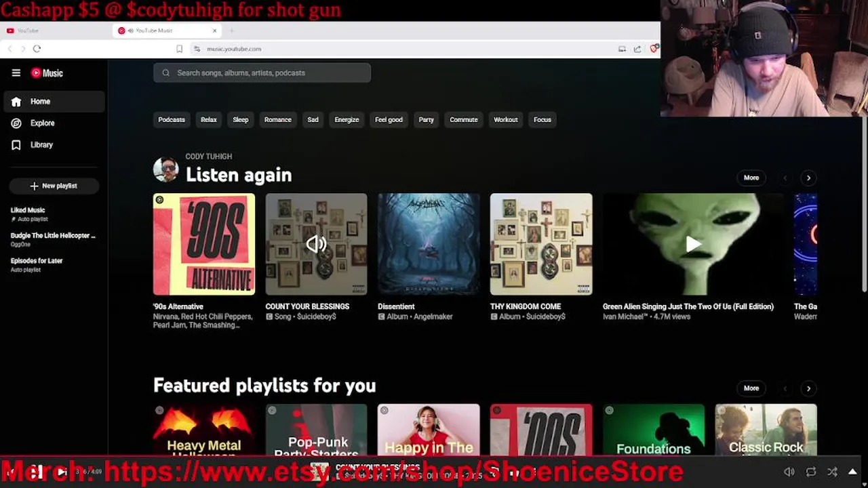This screenshot has width=868, height=488.
Task: Open the Explore section
Action: pyautogui.click(x=54, y=123)
